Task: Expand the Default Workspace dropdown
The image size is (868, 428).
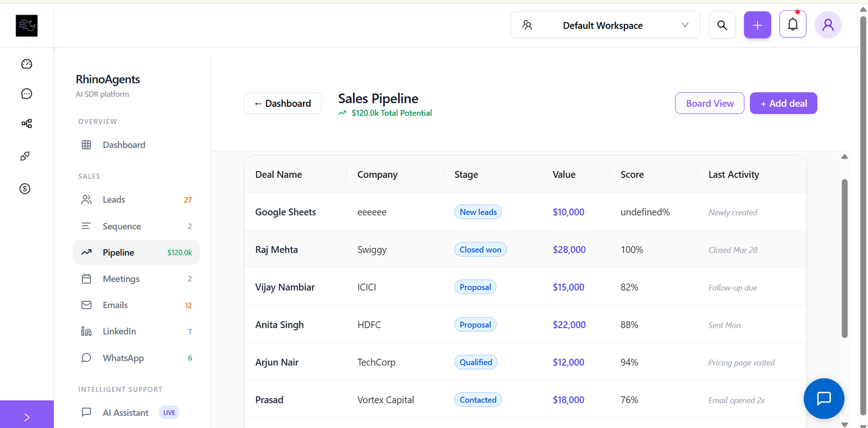Action: pyautogui.click(x=605, y=25)
